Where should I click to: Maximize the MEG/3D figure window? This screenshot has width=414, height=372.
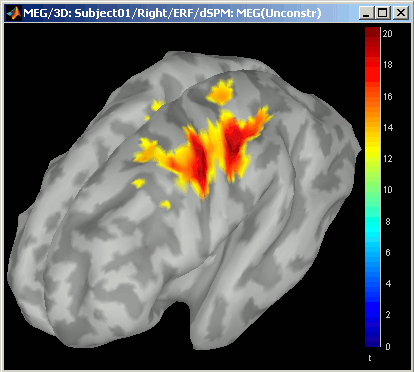[383, 13]
